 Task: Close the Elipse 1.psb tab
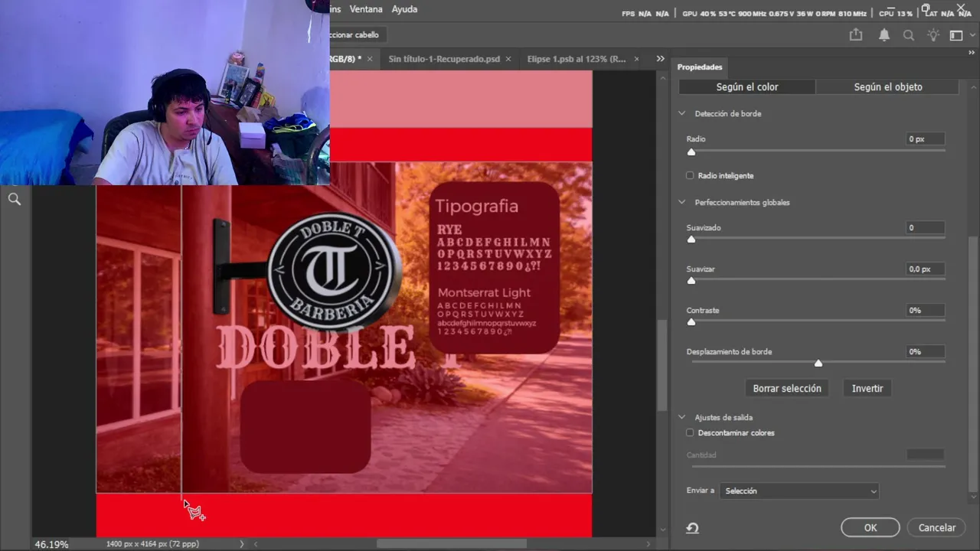(635, 59)
